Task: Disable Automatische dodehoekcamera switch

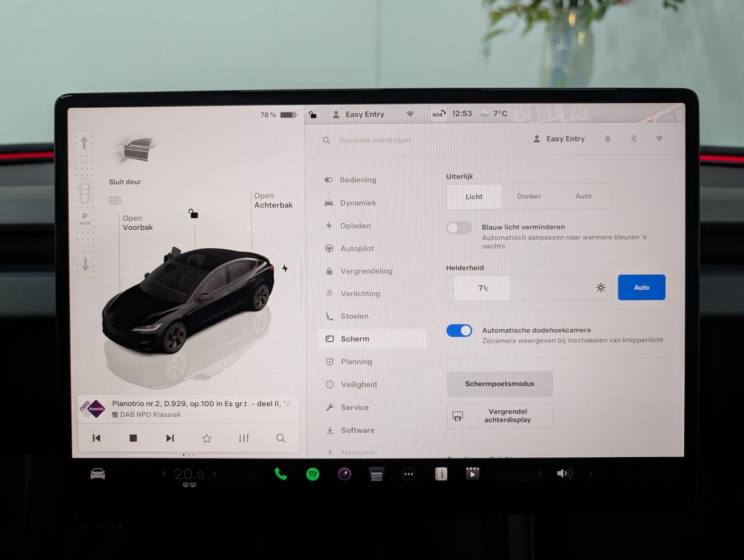Action: (x=459, y=331)
